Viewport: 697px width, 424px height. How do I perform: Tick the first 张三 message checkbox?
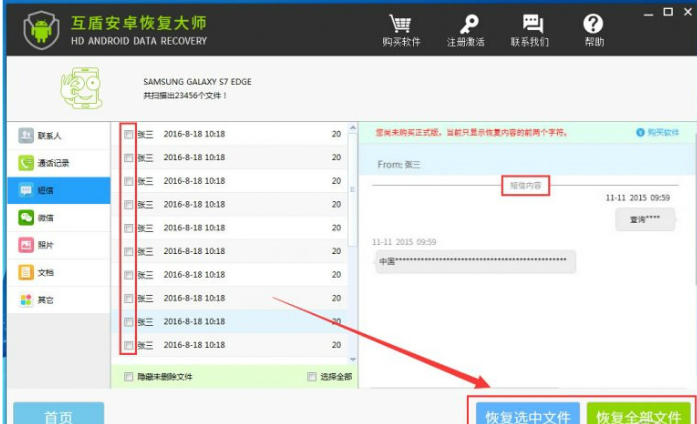click(x=128, y=134)
